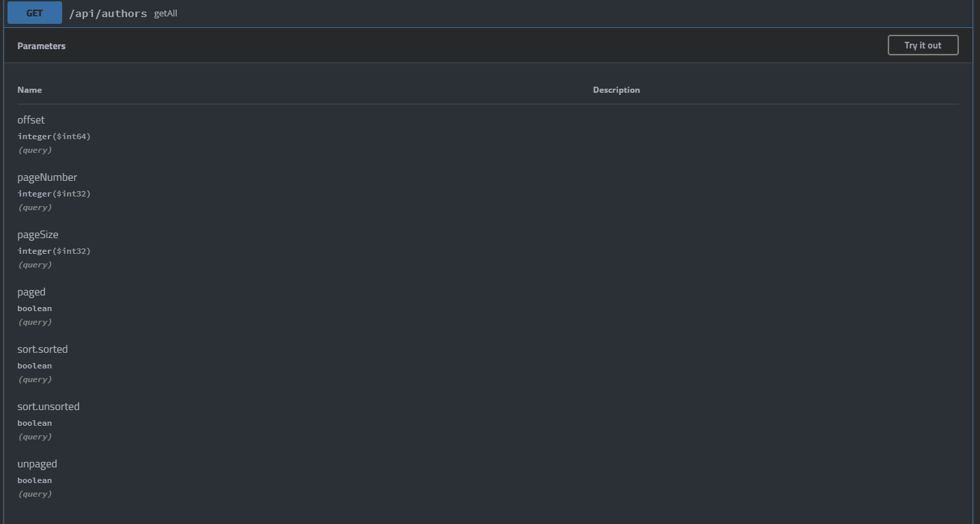
Task: Click the sort.unsorted parameter label
Action: point(48,406)
